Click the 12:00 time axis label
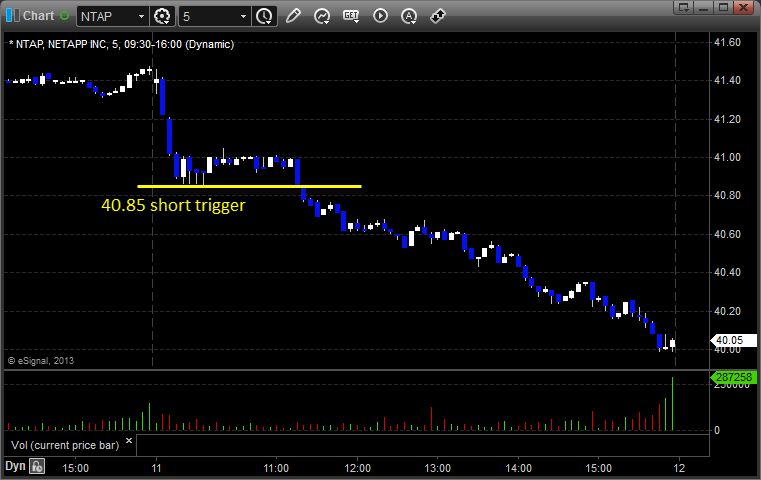The height and width of the screenshot is (480, 761). click(x=358, y=468)
